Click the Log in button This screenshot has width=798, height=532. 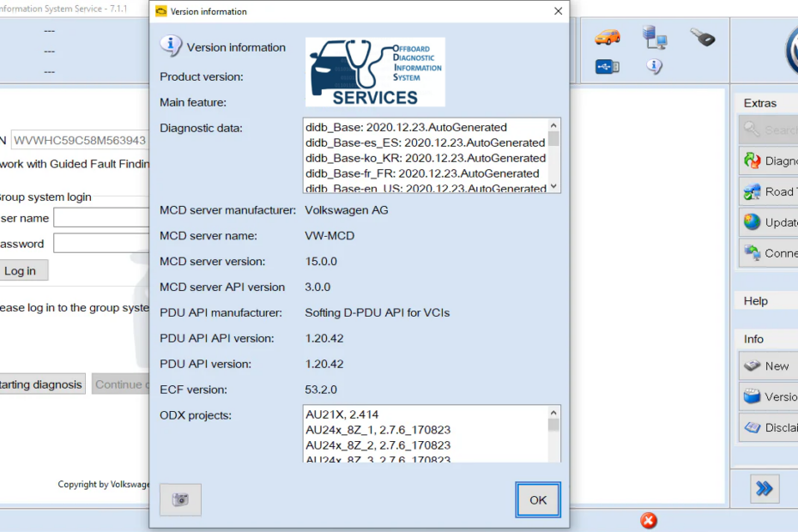[21, 270]
